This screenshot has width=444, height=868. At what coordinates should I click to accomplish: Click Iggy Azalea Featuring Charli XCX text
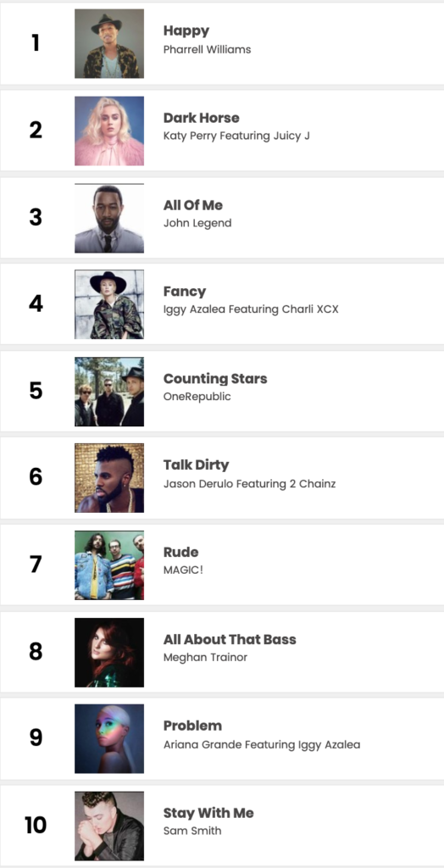click(251, 309)
